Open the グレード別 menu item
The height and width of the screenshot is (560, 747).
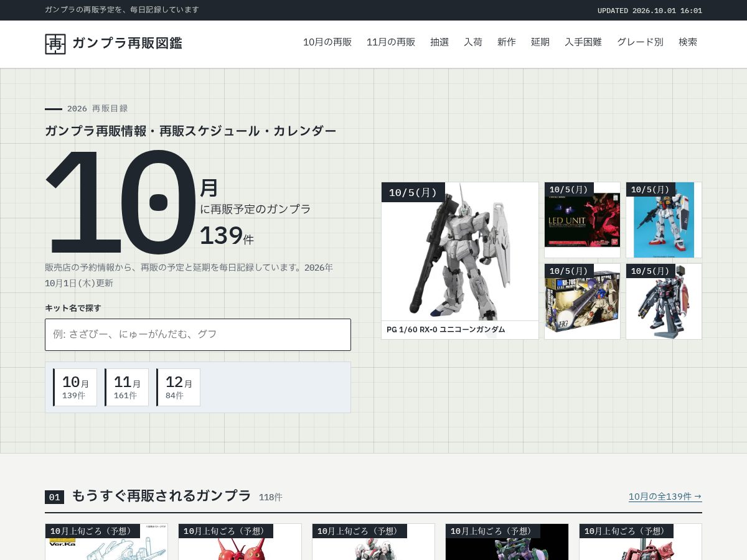pyautogui.click(x=640, y=42)
